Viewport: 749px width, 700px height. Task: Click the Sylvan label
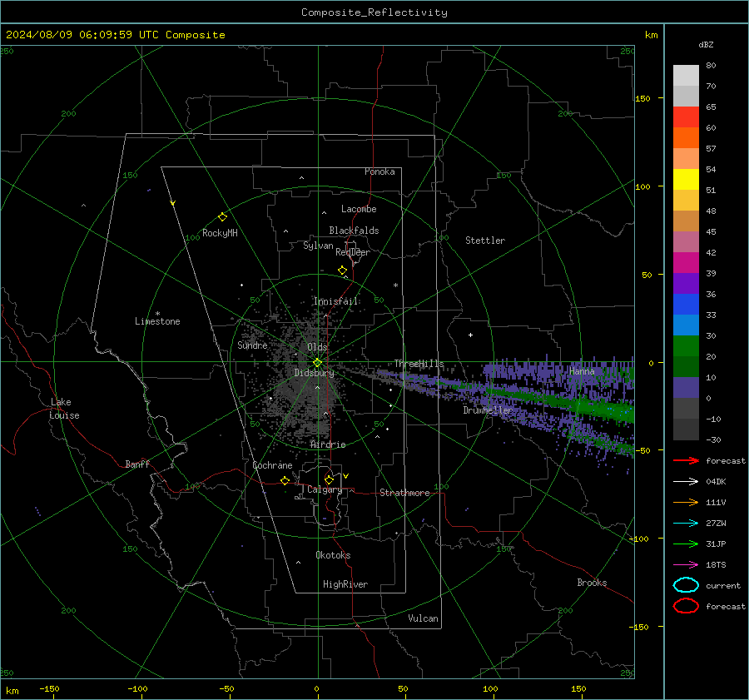click(318, 246)
